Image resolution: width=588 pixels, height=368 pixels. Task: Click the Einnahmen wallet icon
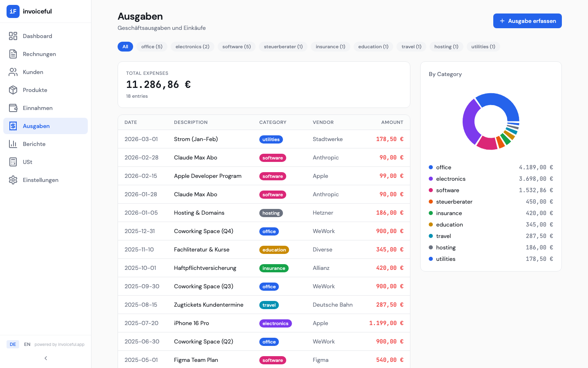click(x=13, y=108)
